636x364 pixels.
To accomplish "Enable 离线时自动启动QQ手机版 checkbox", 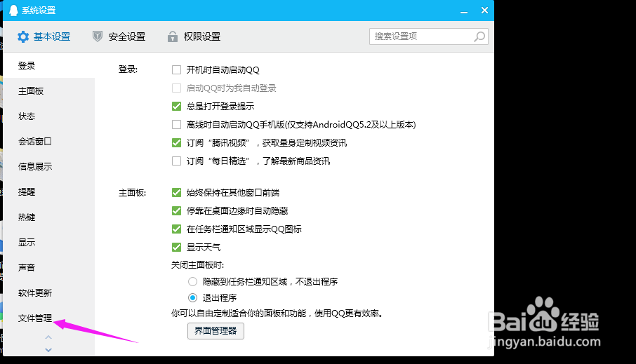I will point(176,124).
